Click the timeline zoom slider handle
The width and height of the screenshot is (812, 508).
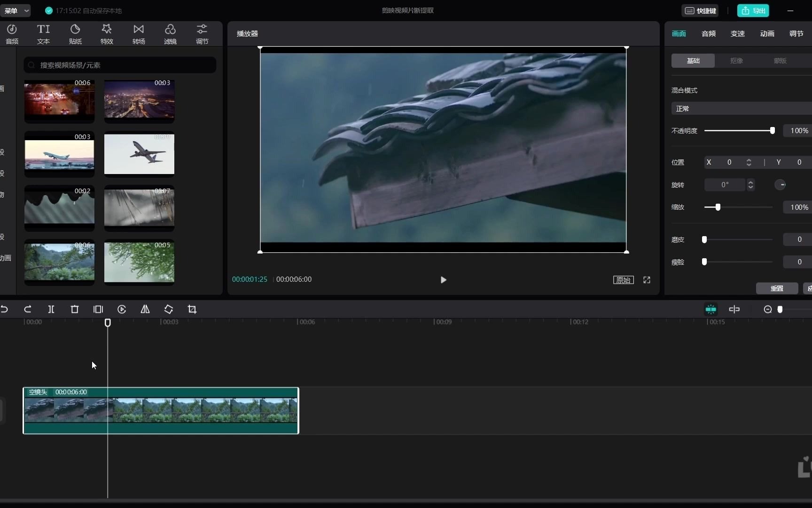pos(780,309)
